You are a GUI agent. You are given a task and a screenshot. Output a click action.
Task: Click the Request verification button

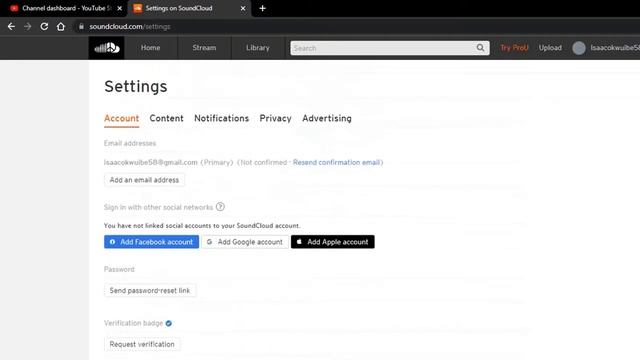pos(142,344)
